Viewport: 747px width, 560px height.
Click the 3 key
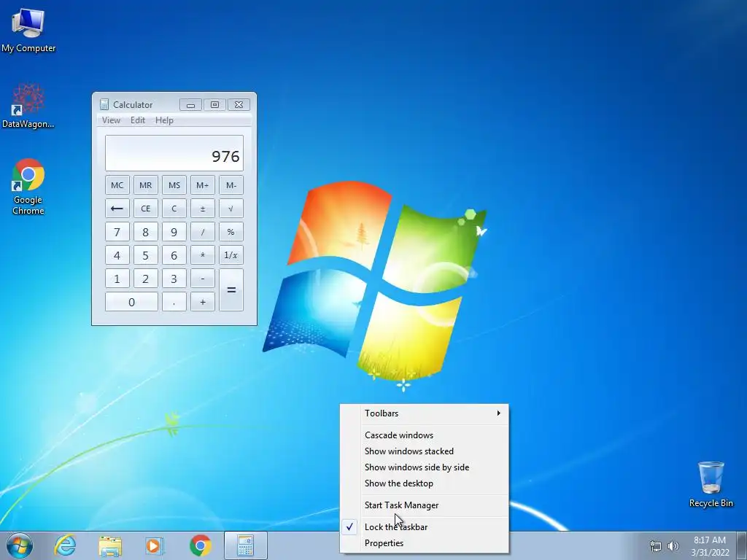coord(174,279)
